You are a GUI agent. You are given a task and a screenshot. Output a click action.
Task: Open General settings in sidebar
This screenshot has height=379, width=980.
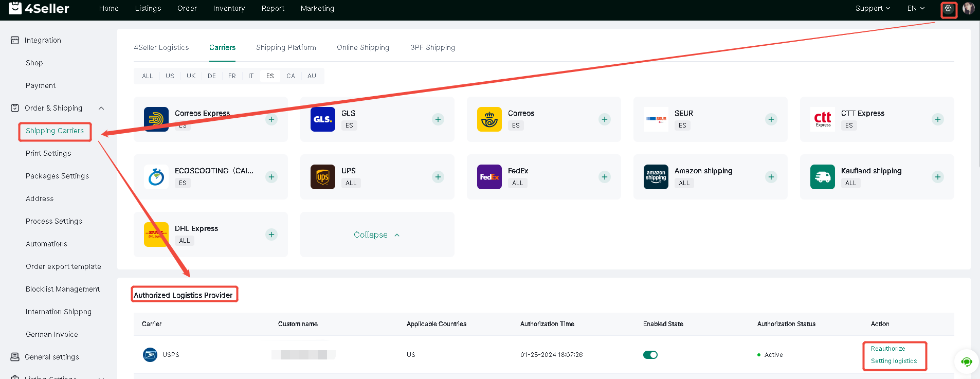[x=45, y=357]
